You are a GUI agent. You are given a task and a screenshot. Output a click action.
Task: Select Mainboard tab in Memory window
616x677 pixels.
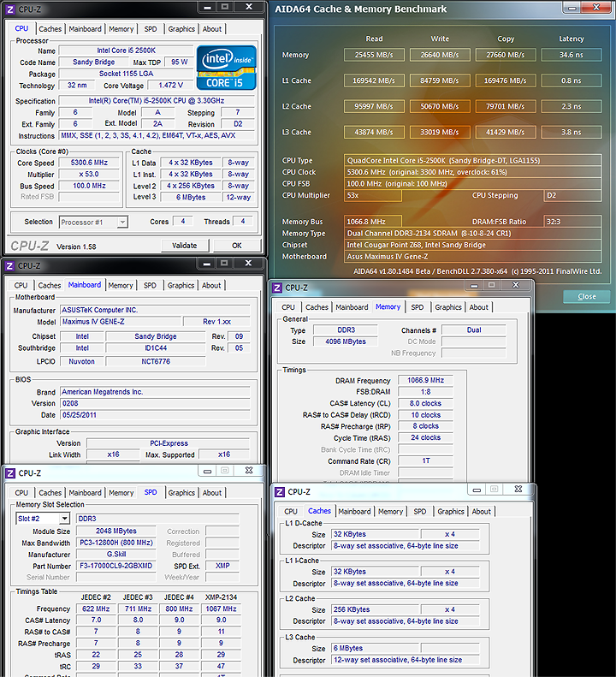tap(352, 307)
